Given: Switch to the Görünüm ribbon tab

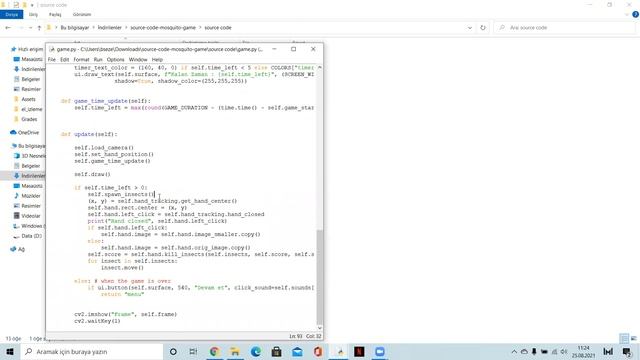Looking at the screenshot, I should pyautogui.click(x=82, y=14).
